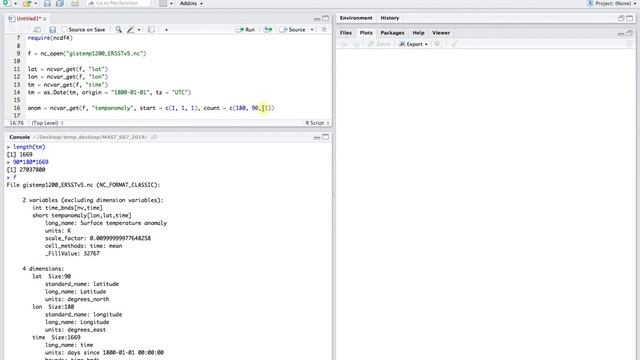Switch to the Help tab
This screenshot has width=640, height=360.
click(x=418, y=33)
